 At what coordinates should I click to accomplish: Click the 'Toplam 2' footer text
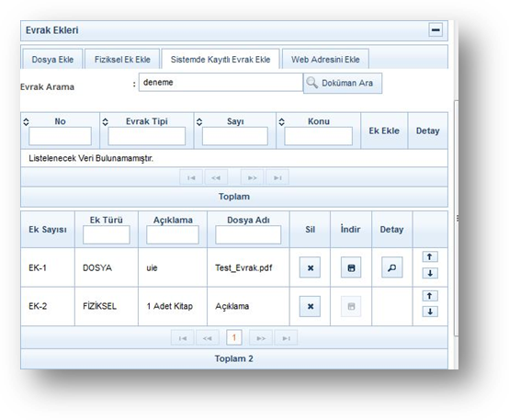tap(233, 358)
